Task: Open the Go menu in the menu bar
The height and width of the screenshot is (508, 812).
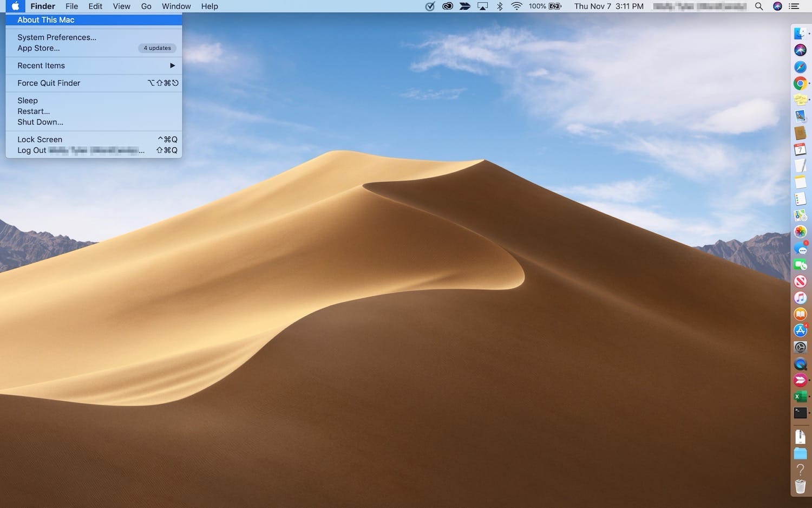Action: point(146,6)
